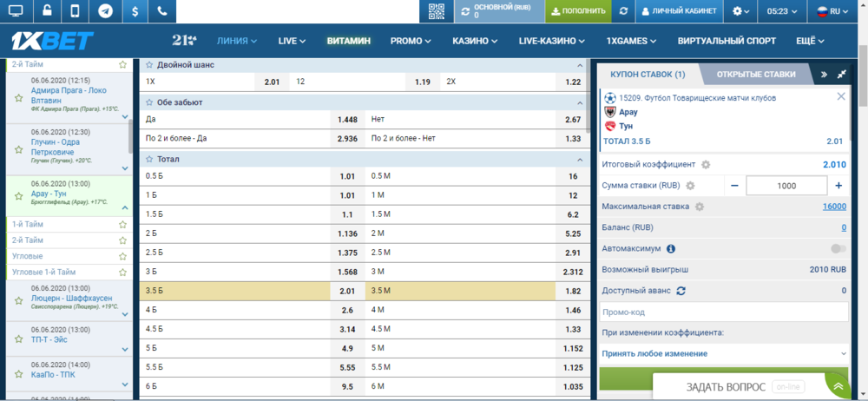The image size is (868, 401).
Task: Open the PROMO menu
Action: tap(411, 41)
